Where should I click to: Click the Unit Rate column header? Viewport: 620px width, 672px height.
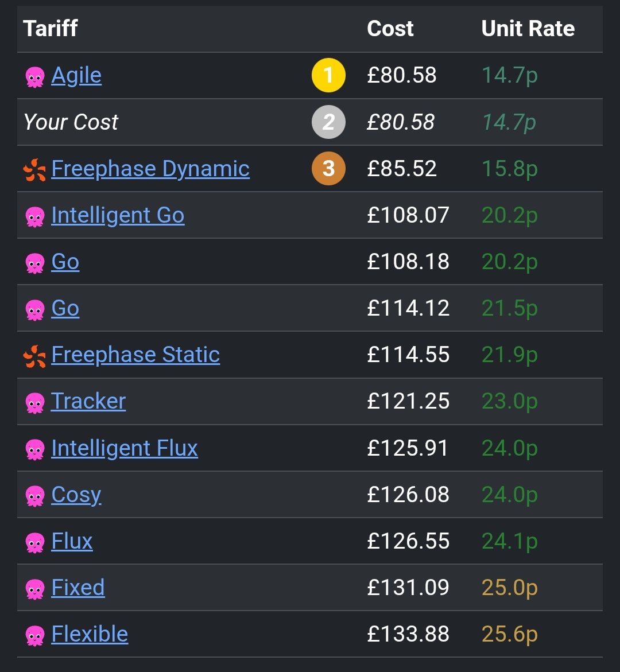(528, 29)
